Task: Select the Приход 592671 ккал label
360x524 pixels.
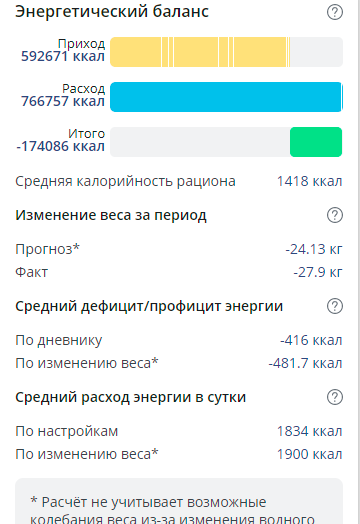Action: point(63,50)
